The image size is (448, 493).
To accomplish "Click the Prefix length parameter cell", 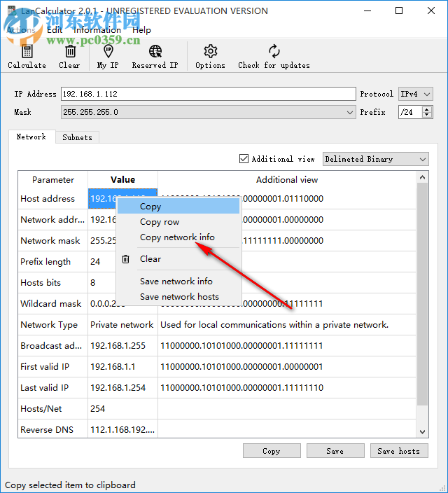I will click(x=52, y=262).
